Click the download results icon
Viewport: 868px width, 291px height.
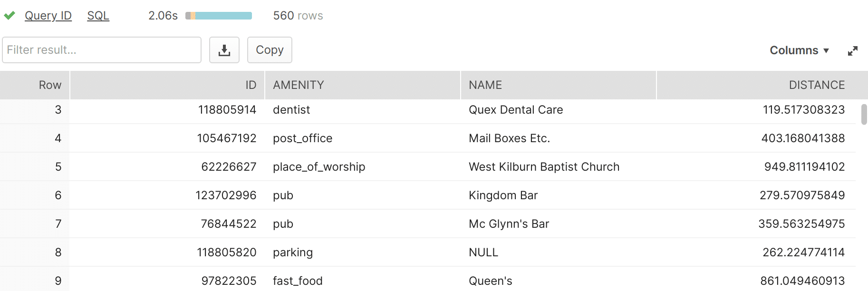point(224,50)
